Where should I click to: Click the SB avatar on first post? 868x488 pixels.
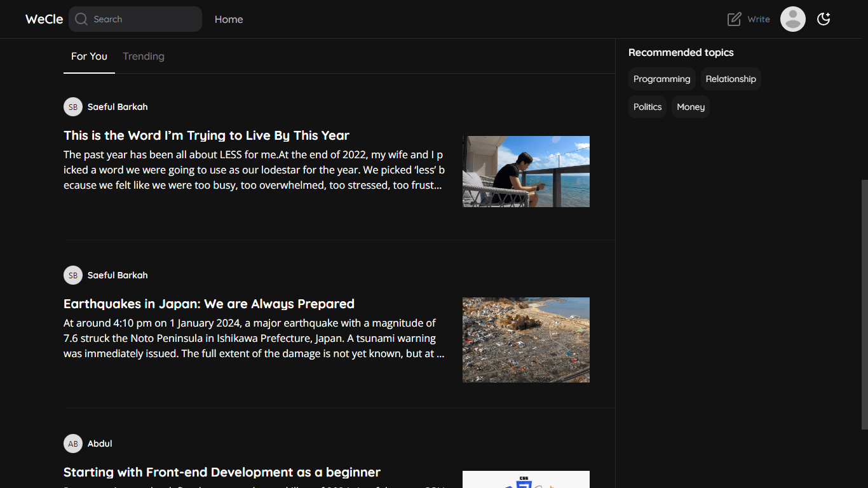pyautogui.click(x=73, y=107)
